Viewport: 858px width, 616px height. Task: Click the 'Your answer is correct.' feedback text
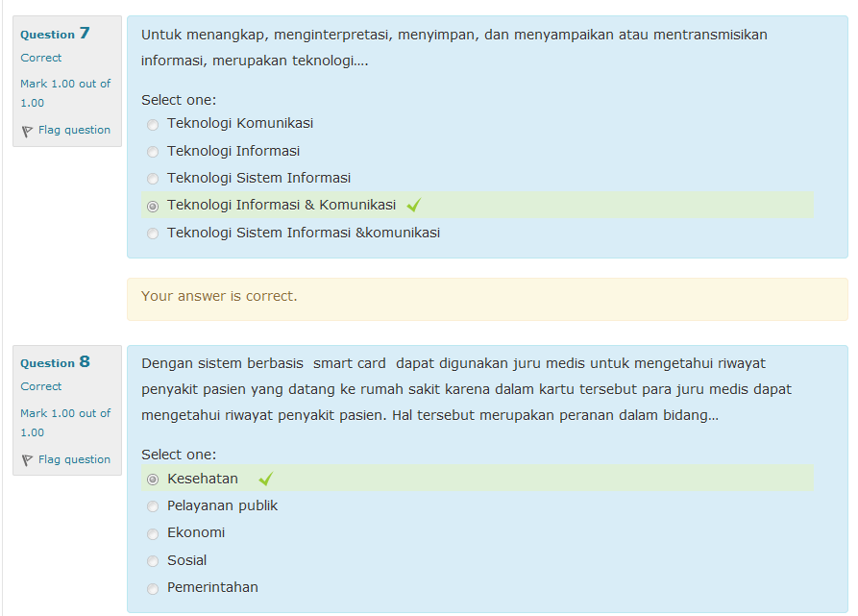coord(219,296)
